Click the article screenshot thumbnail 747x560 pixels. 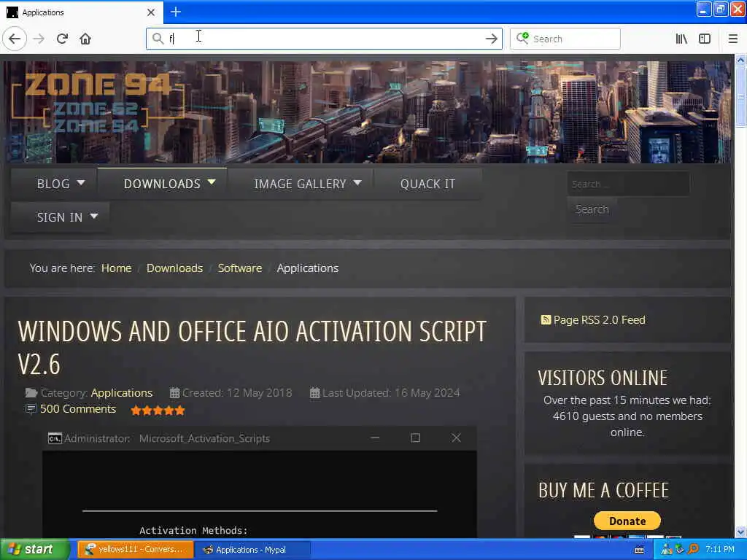tap(260, 482)
